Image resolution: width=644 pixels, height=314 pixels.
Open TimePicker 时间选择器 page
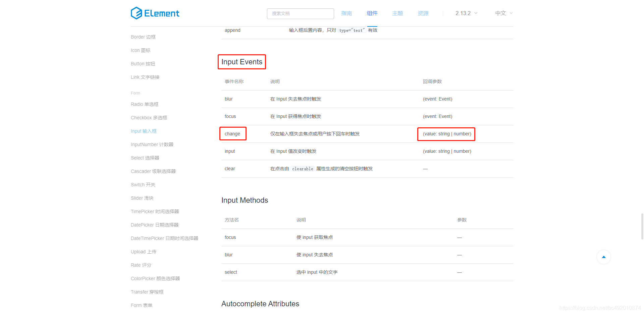(x=155, y=211)
